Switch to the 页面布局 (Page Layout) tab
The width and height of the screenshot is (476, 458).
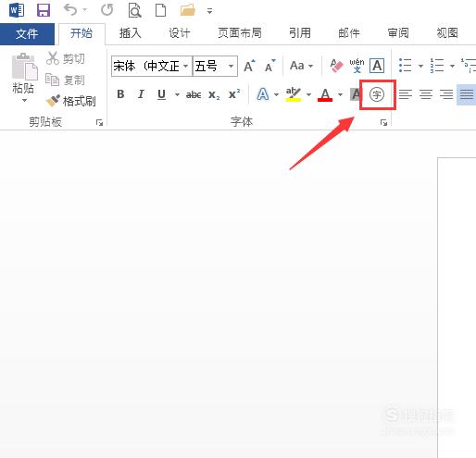pyautogui.click(x=240, y=33)
